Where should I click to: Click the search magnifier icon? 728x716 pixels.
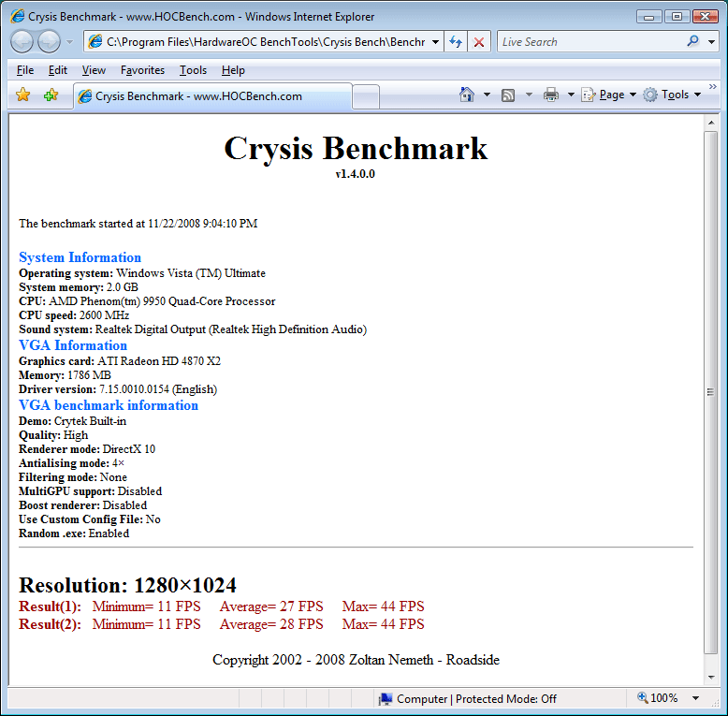pyautogui.click(x=693, y=41)
